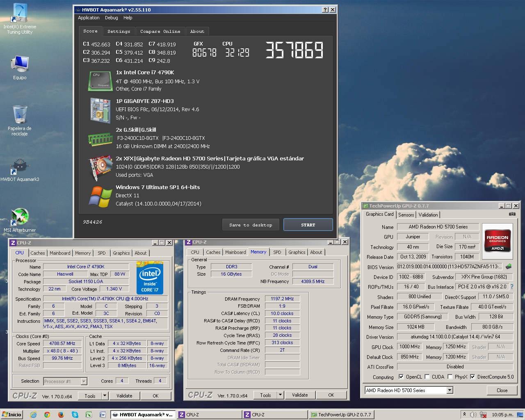
Task: Switch to TechPowerUp GPU-Z taskbar button
Action: (341, 415)
